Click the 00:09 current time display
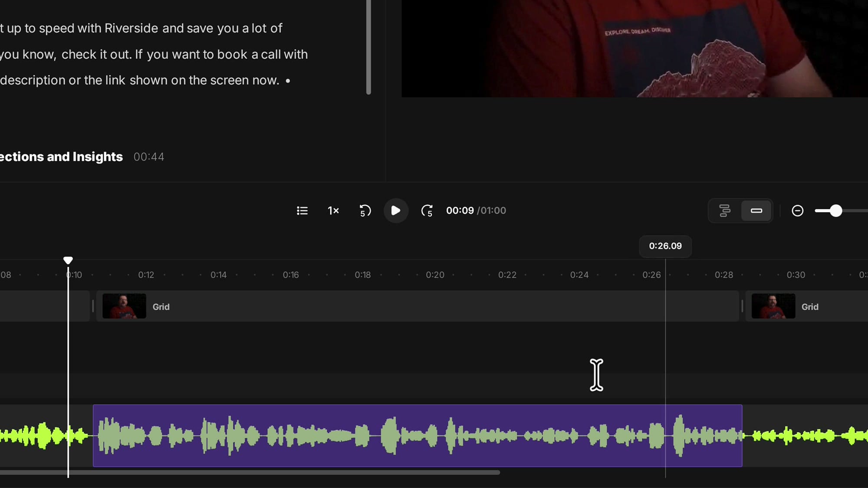Viewport: 868px width, 488px height. point(460,211)
